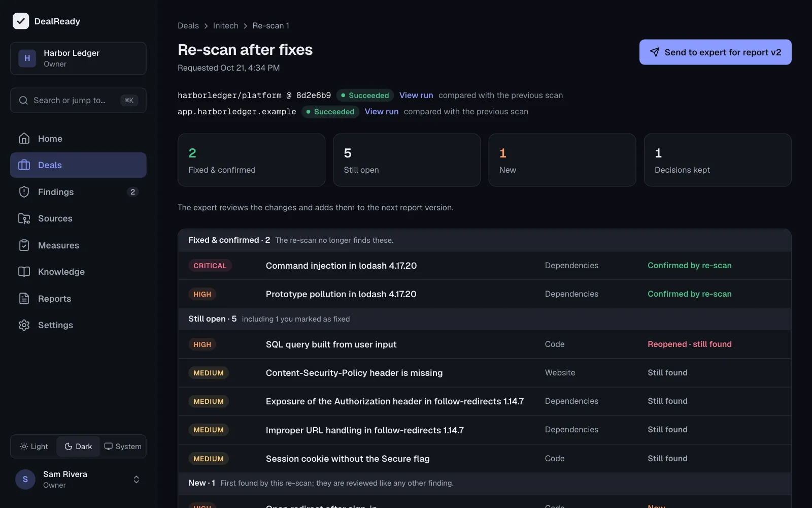Open Knowledge in the sidebar
812x508 pixels.
[x=78, y=272]
